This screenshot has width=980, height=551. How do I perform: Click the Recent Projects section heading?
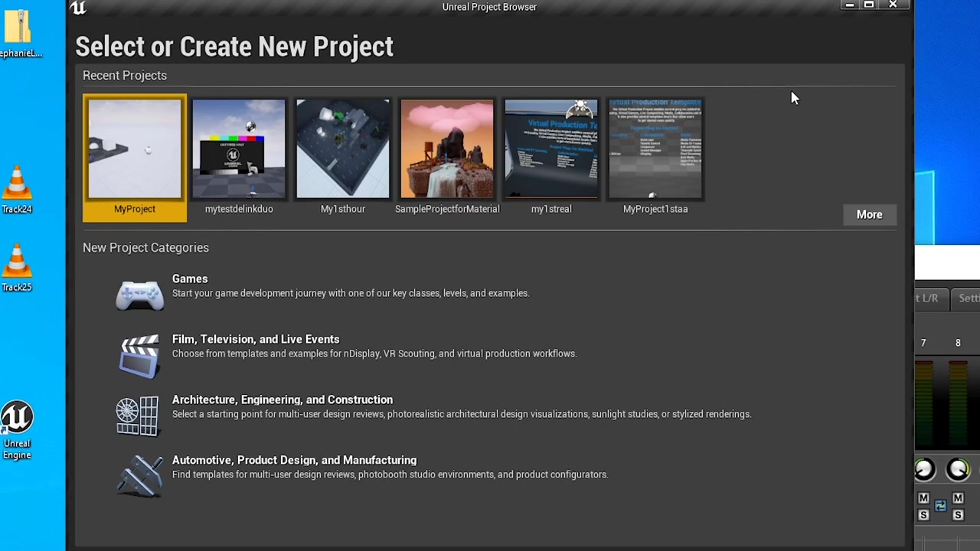point(125,75)
